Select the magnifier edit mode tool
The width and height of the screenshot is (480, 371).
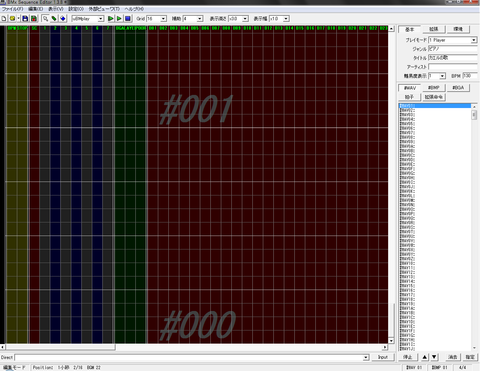pyautogui.click(x=45, y=19)
